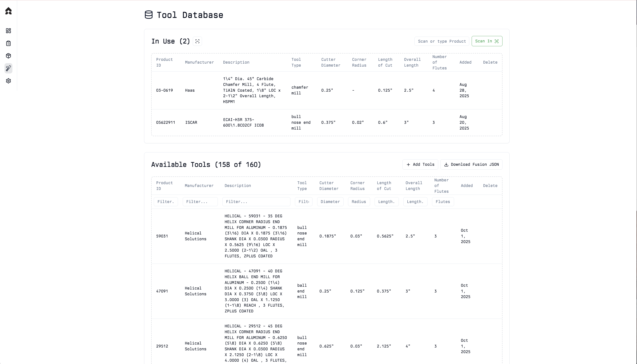Click the Product ID filter field
This screenshot has height=364, width=637.
[166, 202]
